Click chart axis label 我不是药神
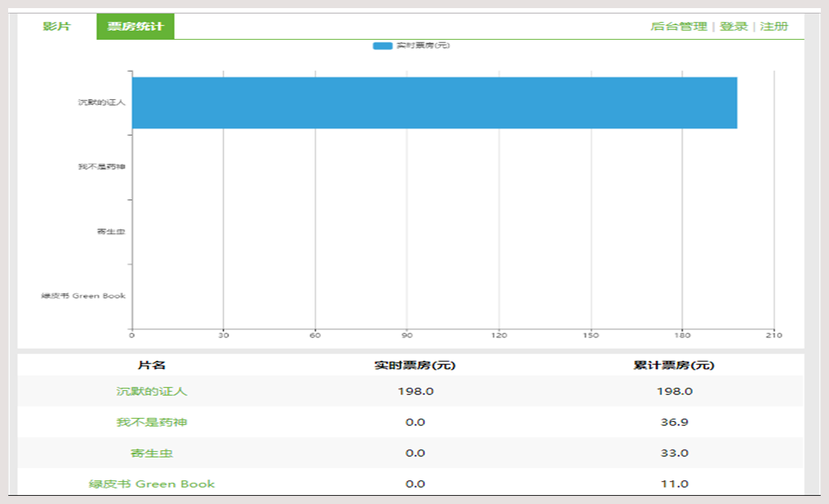 [x=102, y=167]
